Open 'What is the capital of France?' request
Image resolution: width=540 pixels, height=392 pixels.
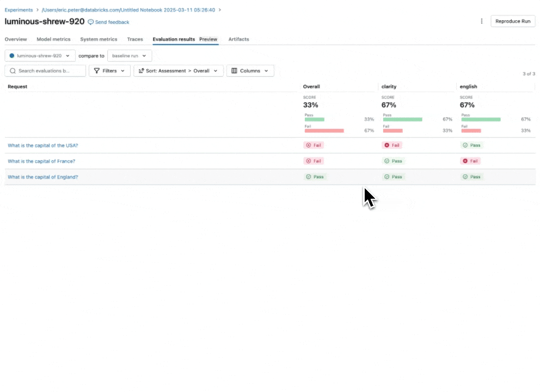tap(41, 161)
